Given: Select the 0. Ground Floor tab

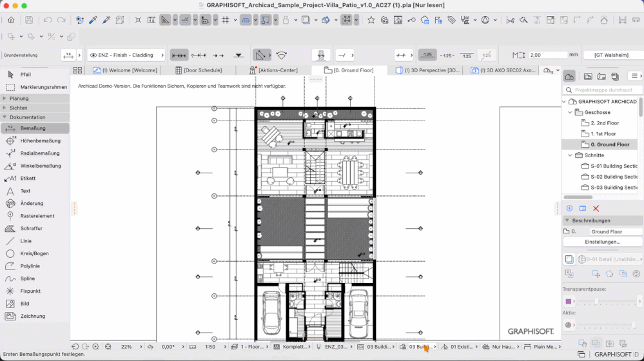Looking at the screenshot, I should click(349, 70).
